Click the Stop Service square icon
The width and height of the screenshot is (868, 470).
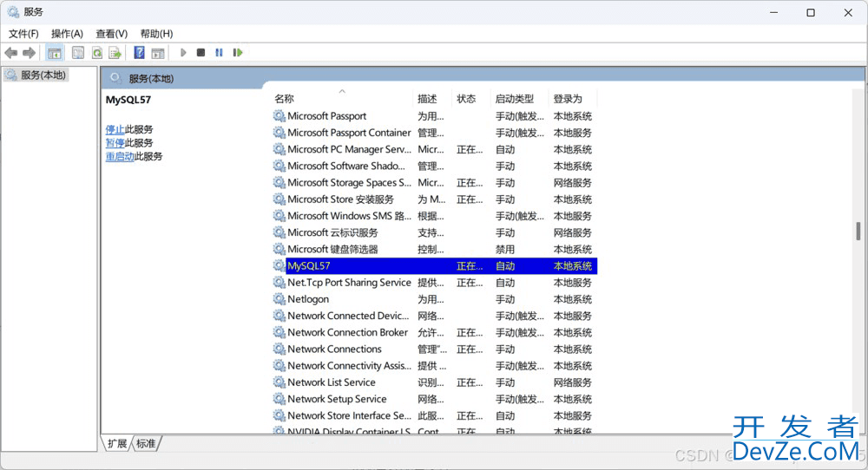(x=201, y=53)
